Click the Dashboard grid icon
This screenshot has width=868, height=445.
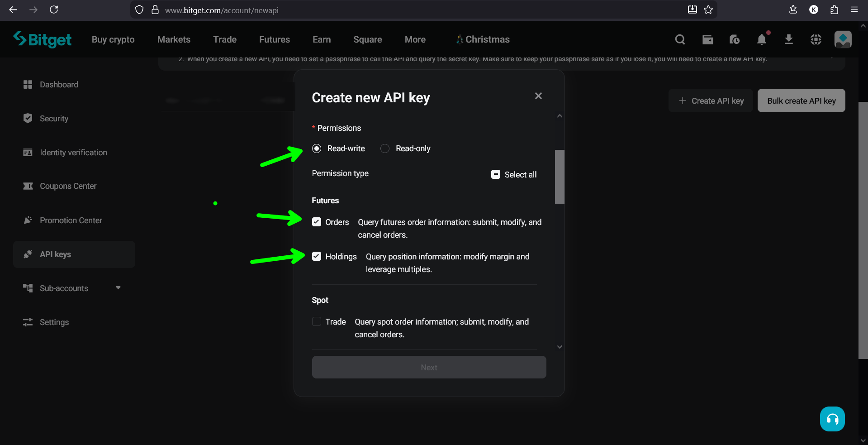tap(28, 85)
